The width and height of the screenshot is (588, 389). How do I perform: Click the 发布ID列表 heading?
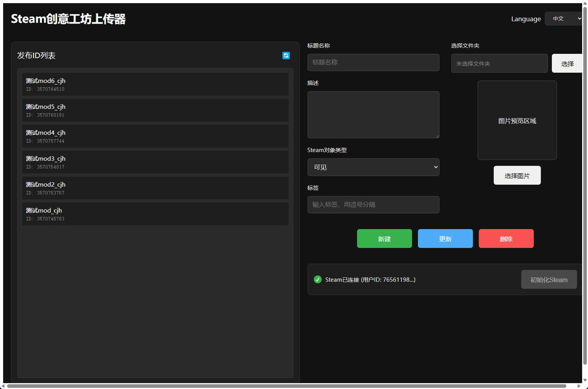36,56
